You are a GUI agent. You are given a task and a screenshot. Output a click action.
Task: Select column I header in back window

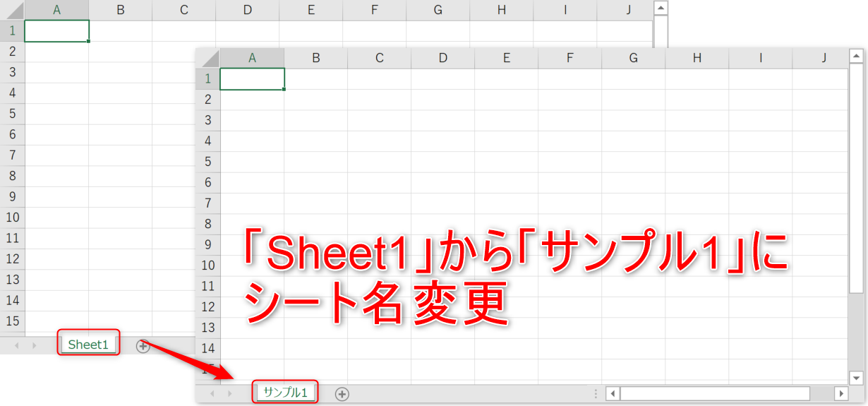pyautogui.click(x=565, y=10)
